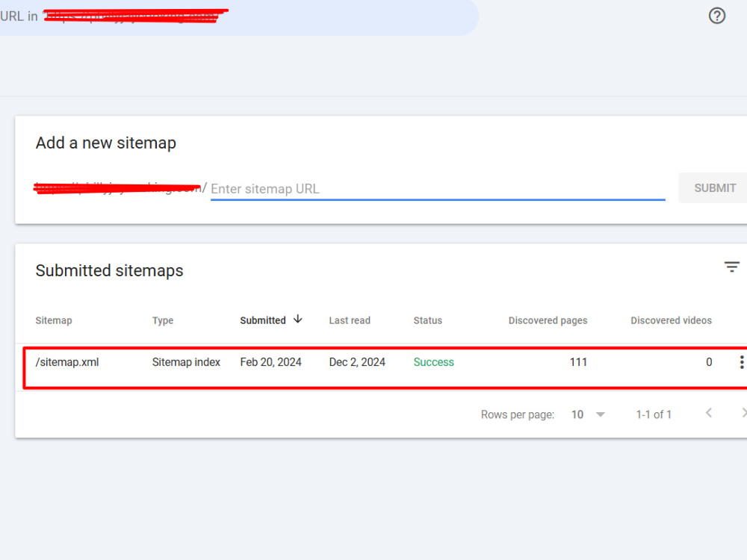Select the Sitemap column header
747x560 pixels.
[x=54, y=320]
